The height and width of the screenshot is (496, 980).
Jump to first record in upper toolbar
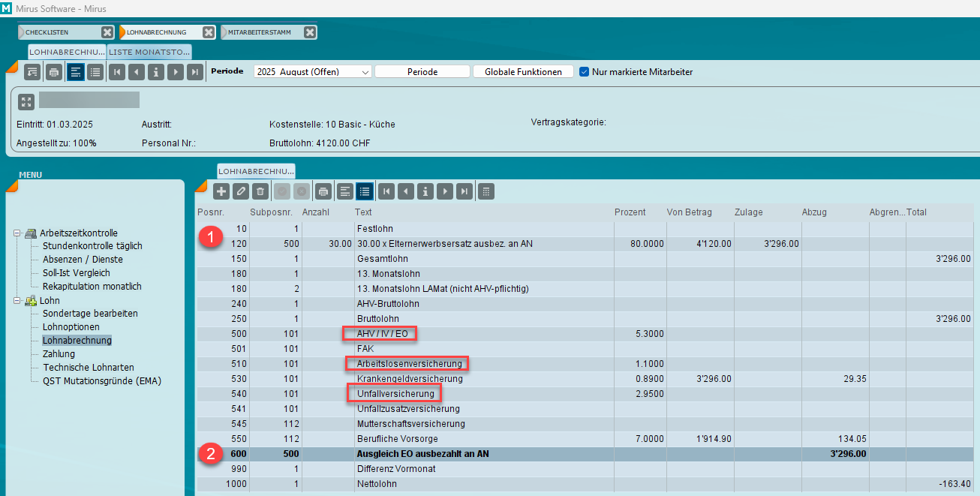point(116,72)
